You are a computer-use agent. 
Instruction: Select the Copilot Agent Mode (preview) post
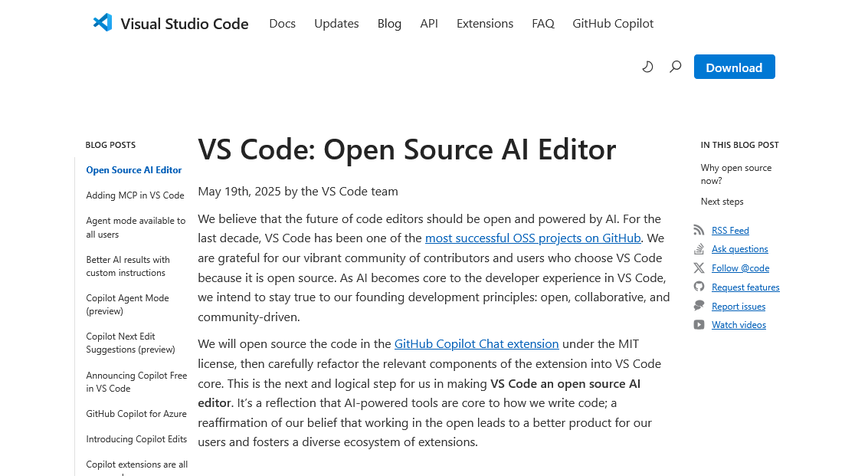(x=127, y=304)
